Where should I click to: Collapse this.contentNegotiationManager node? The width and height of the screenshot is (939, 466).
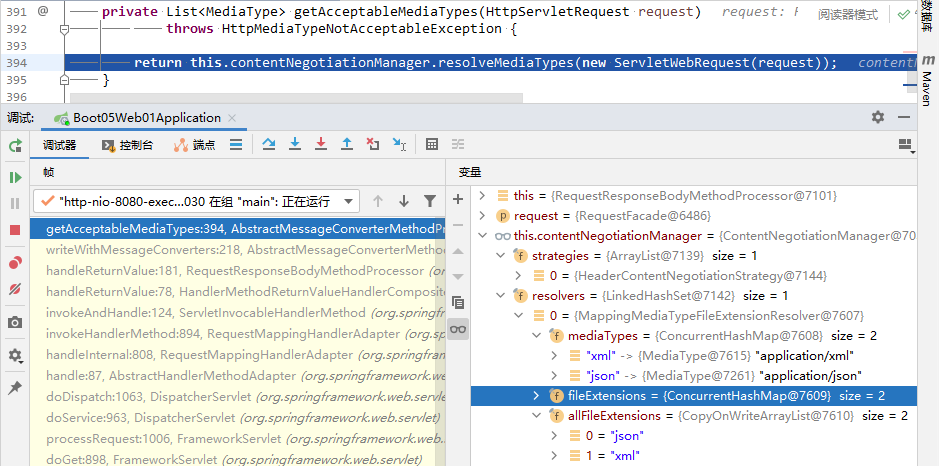tap(483, 236)
